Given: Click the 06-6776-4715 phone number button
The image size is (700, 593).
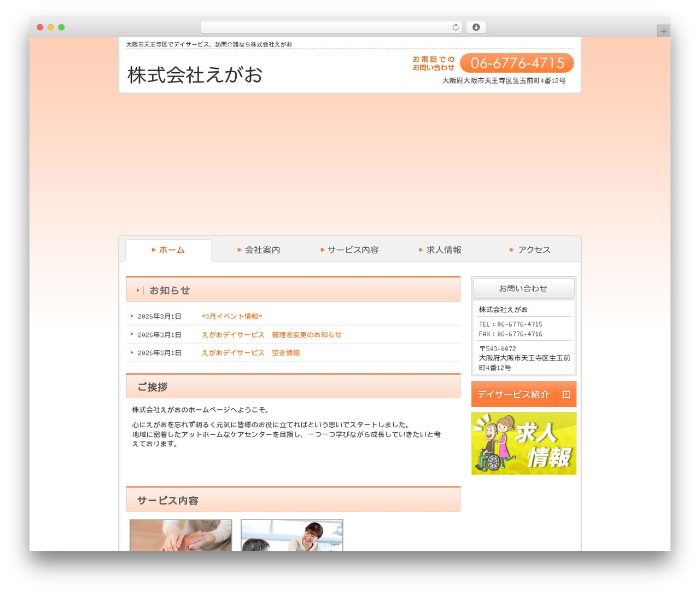Looking at the screenshot, I should (x=517, y=63).
